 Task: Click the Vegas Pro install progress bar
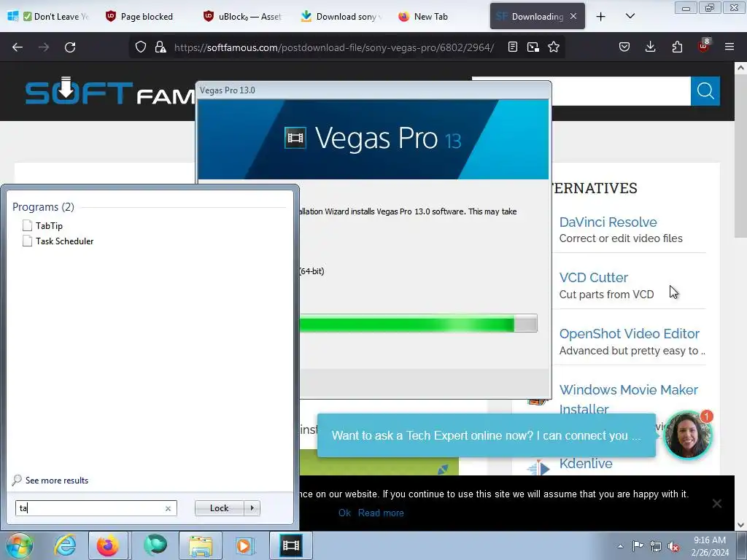pos(418,323)
